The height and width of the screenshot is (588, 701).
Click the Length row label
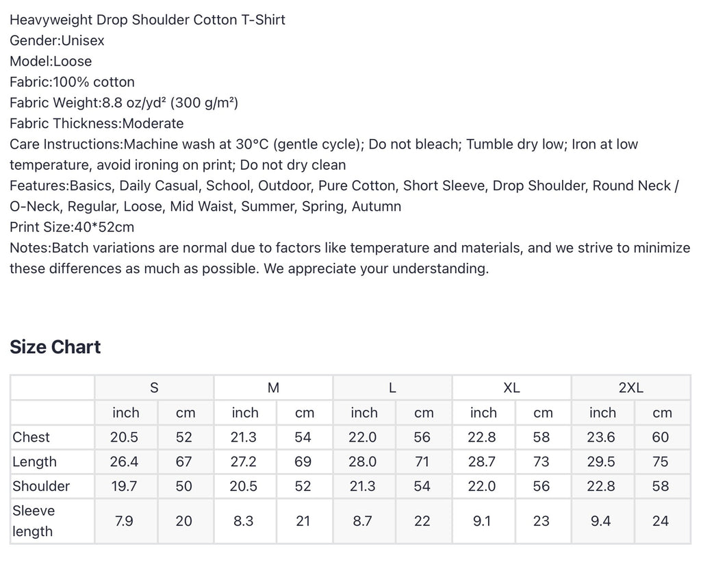tap(52, 461)
